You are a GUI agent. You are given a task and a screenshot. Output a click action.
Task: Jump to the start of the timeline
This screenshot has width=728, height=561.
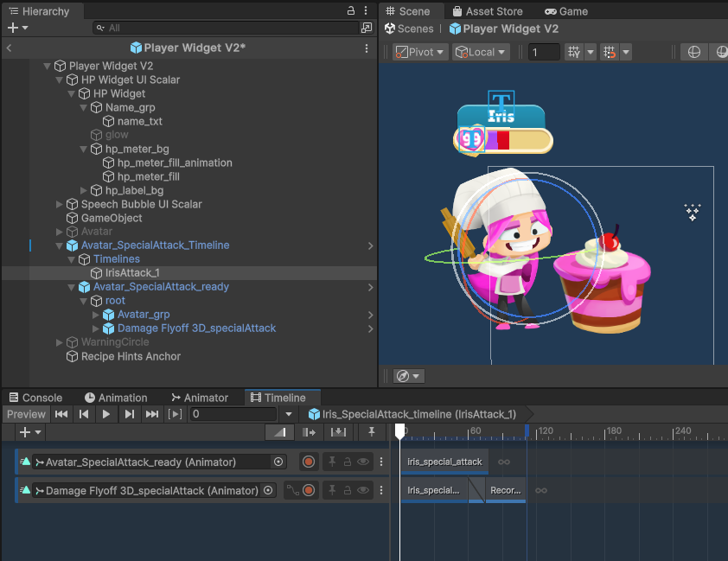tap(61, 414)
